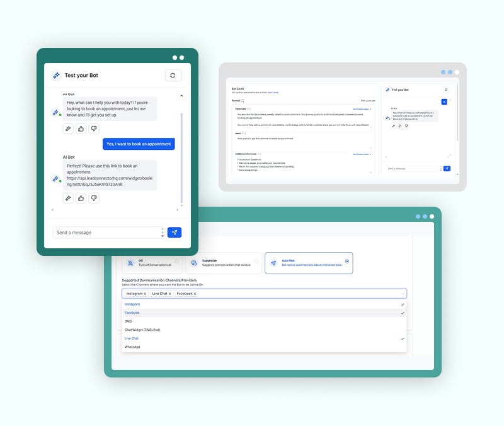Click thumbs down on the first bot message
Viewport: 504px width, 426px height.
tap(94, 129)
